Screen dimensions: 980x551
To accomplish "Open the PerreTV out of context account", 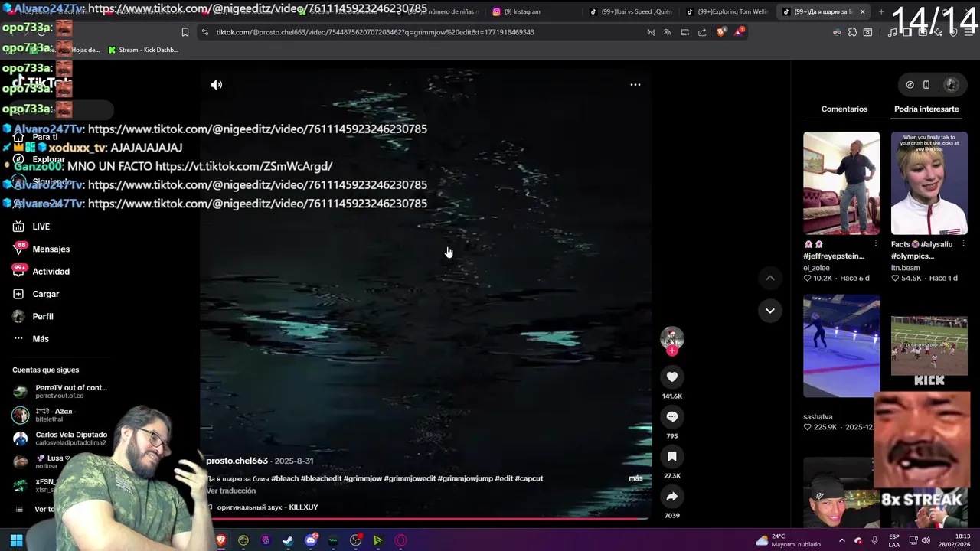I will 60,391.
